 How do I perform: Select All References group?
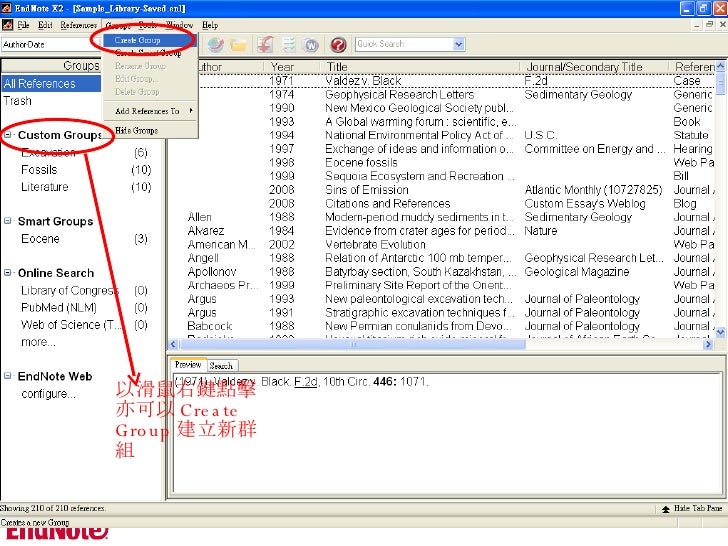point(51,84)
